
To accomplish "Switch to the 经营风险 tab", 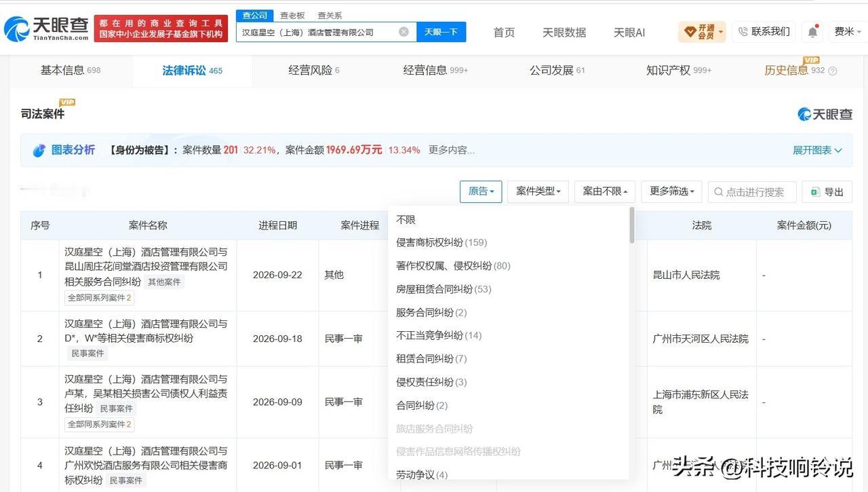I will pyautogui.click(x=314, y=71).
